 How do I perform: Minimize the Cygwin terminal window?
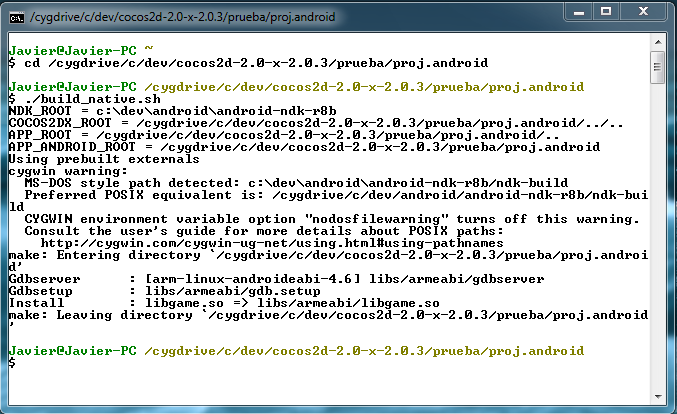(579, 12)
